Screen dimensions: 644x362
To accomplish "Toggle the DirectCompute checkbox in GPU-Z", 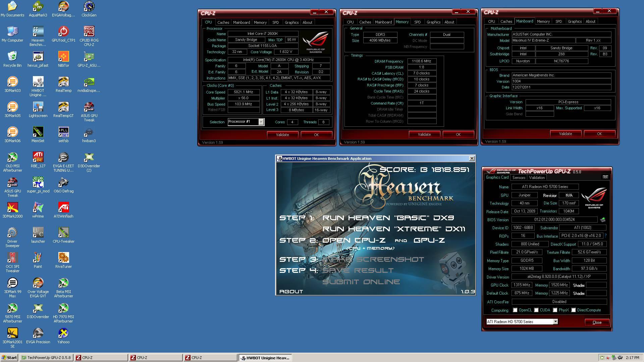I will pyautogui.click(x=574, y=310).
